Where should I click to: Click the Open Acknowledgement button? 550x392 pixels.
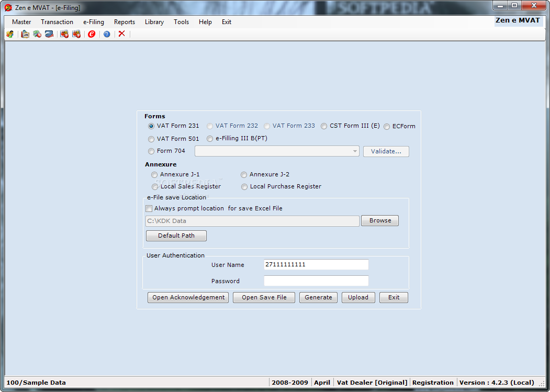(x=188, y=297)
